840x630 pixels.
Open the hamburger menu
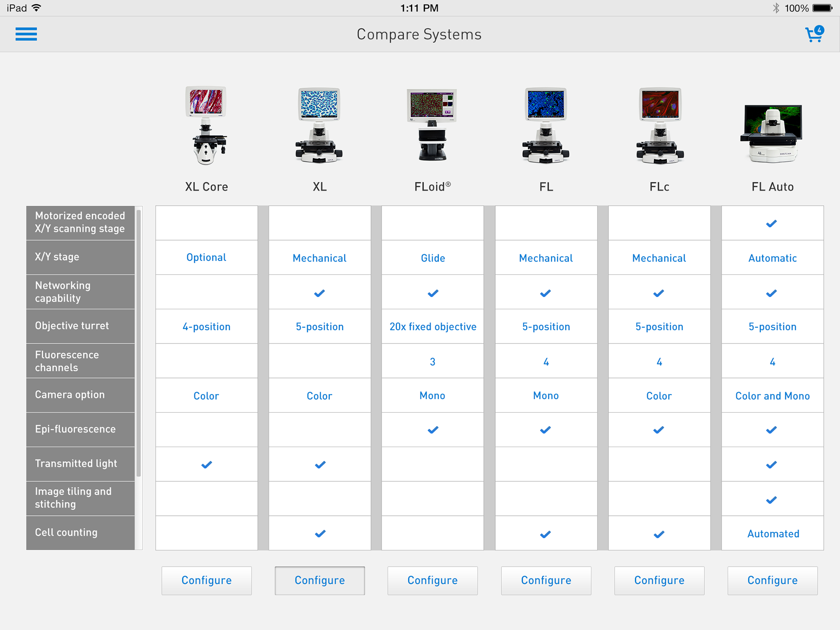pos(26,34)
